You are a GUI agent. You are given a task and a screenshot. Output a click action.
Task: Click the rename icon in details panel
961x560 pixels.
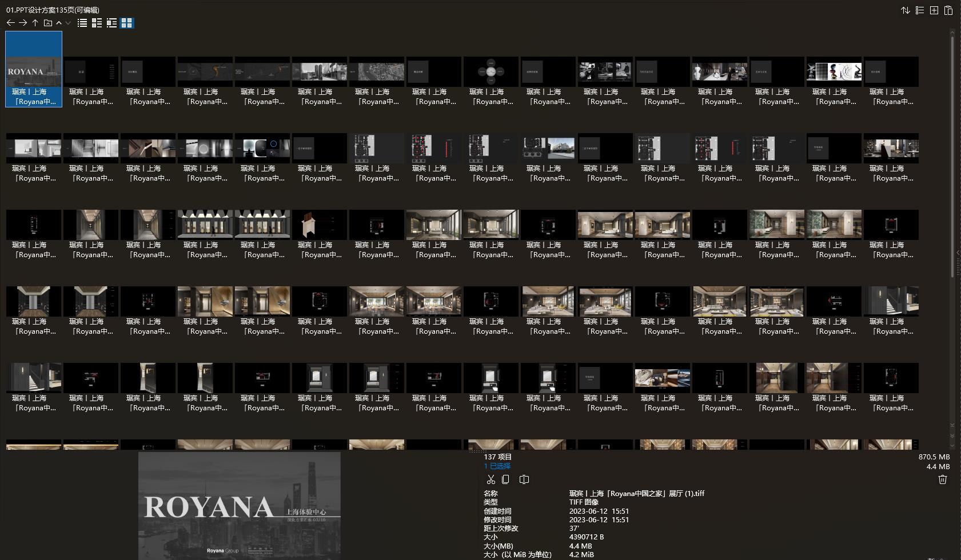coord(524,479)
